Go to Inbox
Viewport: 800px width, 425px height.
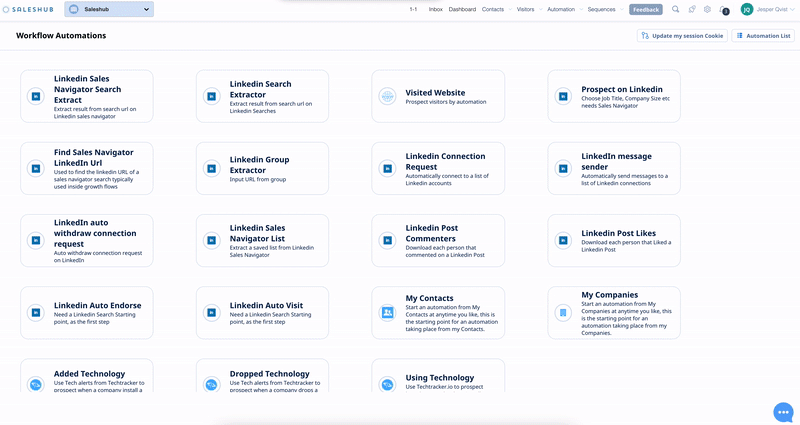click(x=436, y=9)
